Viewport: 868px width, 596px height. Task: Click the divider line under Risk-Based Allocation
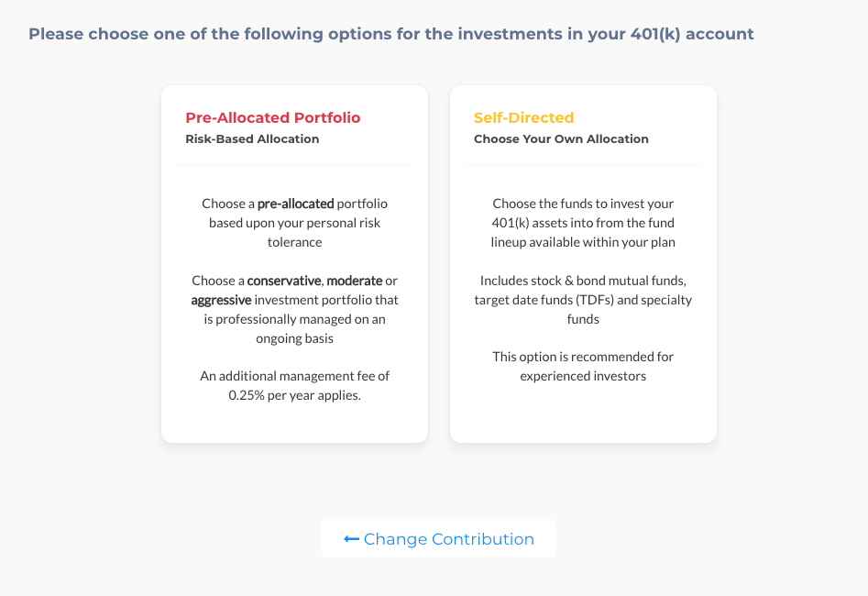(x=294, y=164)
